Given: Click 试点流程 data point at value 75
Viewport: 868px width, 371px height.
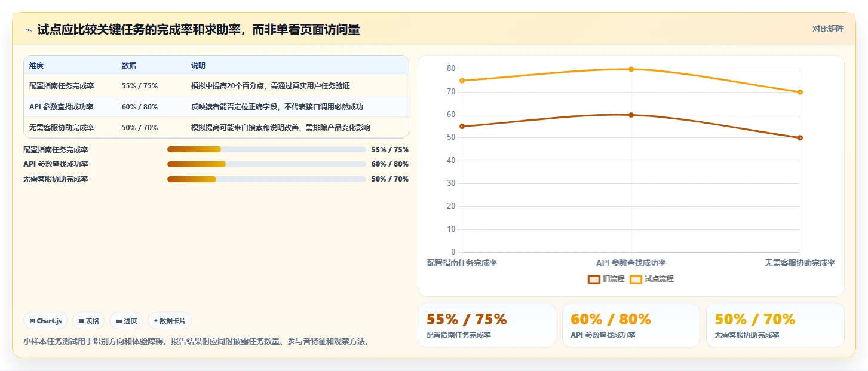Looking at the screenshot, I should pyautogui.click(x=462, y=81).
